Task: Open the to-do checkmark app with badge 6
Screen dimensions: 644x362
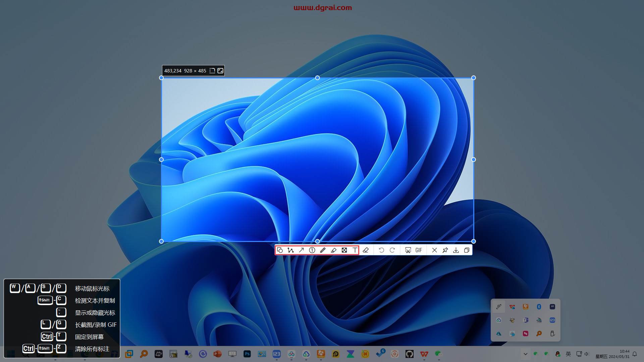Action: tap(380, 354)
